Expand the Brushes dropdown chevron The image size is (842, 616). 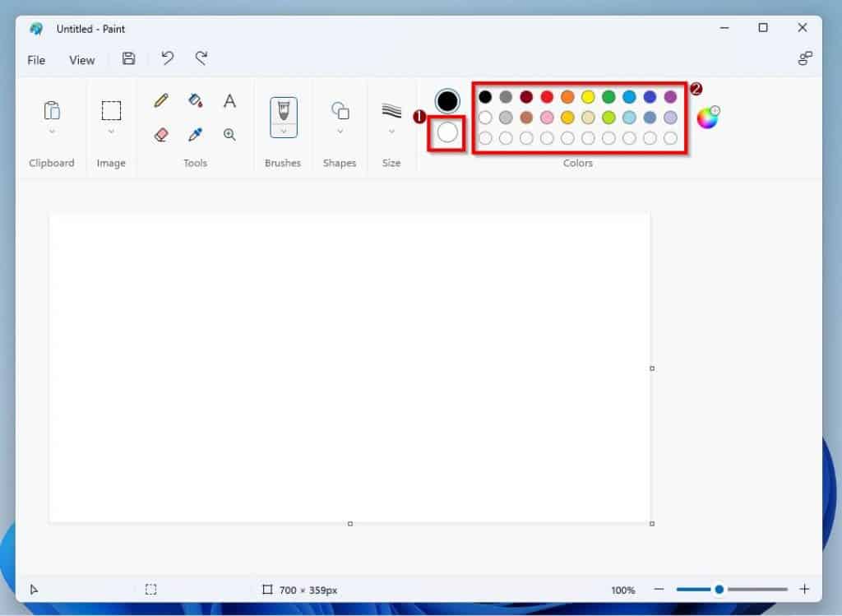[x=284, y=132]
